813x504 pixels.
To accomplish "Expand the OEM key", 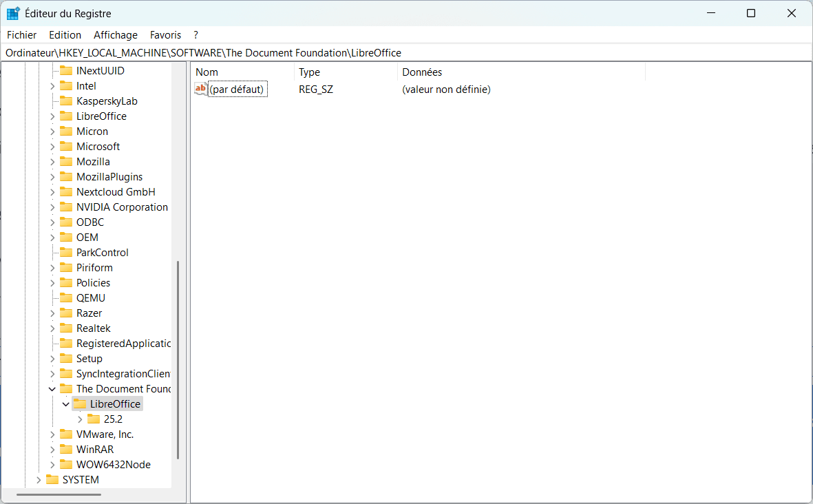I will [52, 238].
